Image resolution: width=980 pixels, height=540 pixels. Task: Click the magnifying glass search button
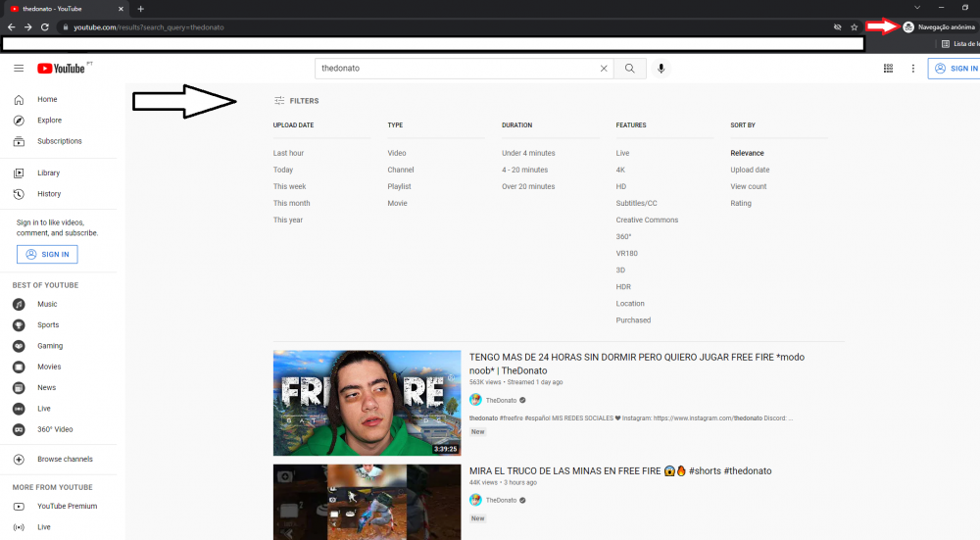[630, 69]
